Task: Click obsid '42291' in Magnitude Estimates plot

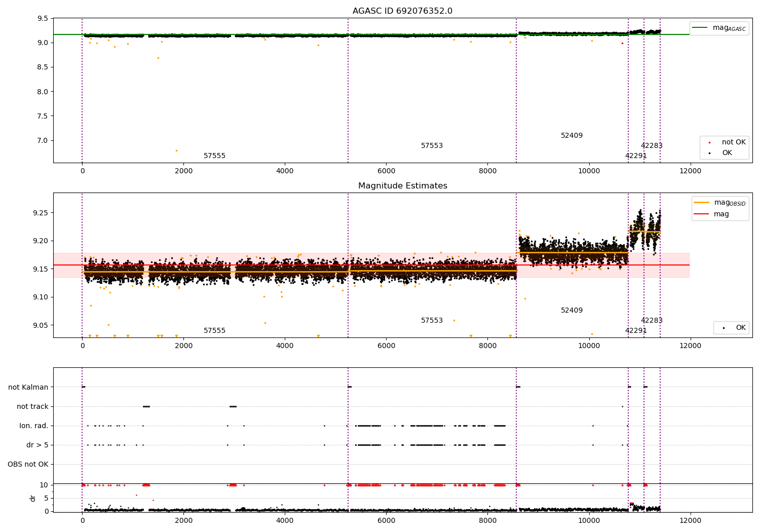Action: click(636, 331)
